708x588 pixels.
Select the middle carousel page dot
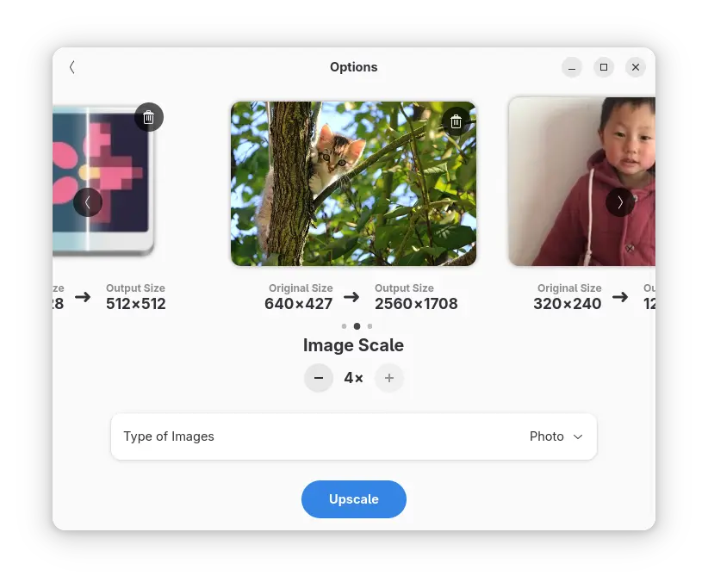[x=357, y=325]
